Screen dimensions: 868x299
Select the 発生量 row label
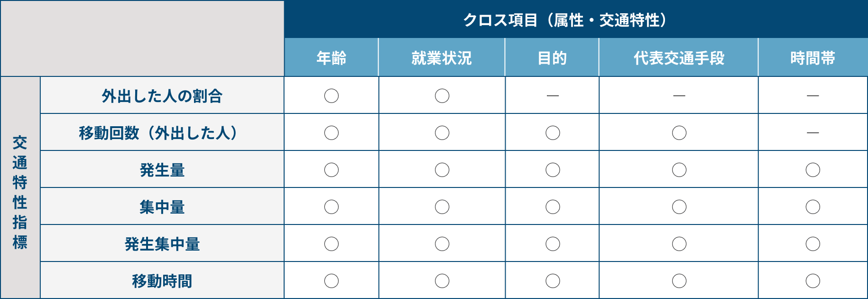point(162,169)
